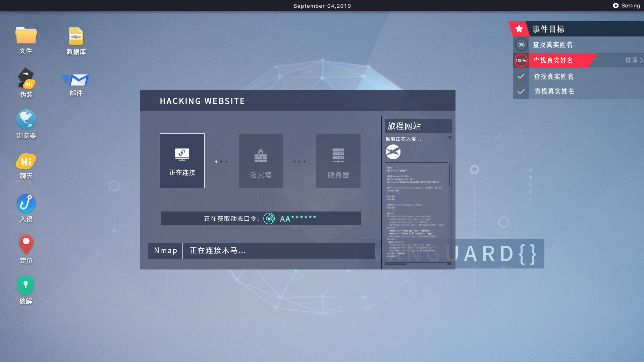
Task: Open the 聊天 (Chat) app
Action: 26,161
